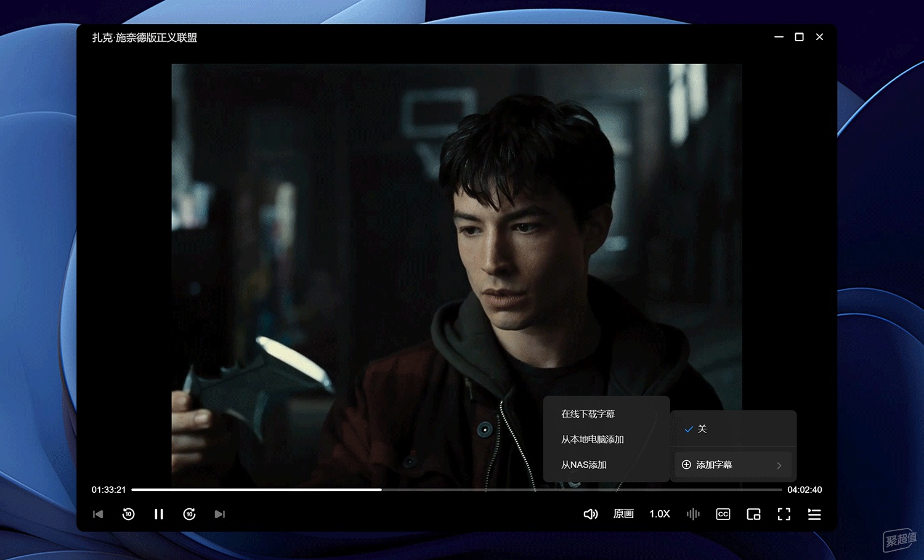This screenshot has width=924, height=560.
Task: Skip to the previous video
Action: [x=98, y=514]
